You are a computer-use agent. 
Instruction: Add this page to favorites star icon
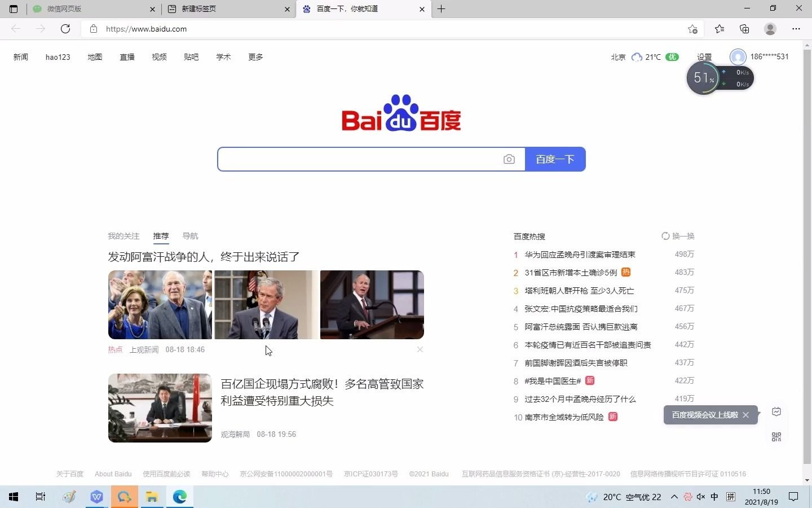click(692, 29)
